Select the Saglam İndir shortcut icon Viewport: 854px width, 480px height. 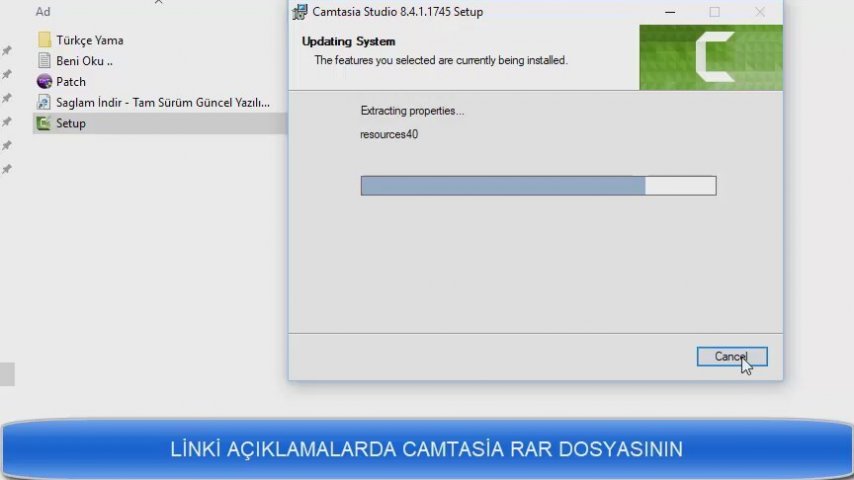click(x=44, y=102)
